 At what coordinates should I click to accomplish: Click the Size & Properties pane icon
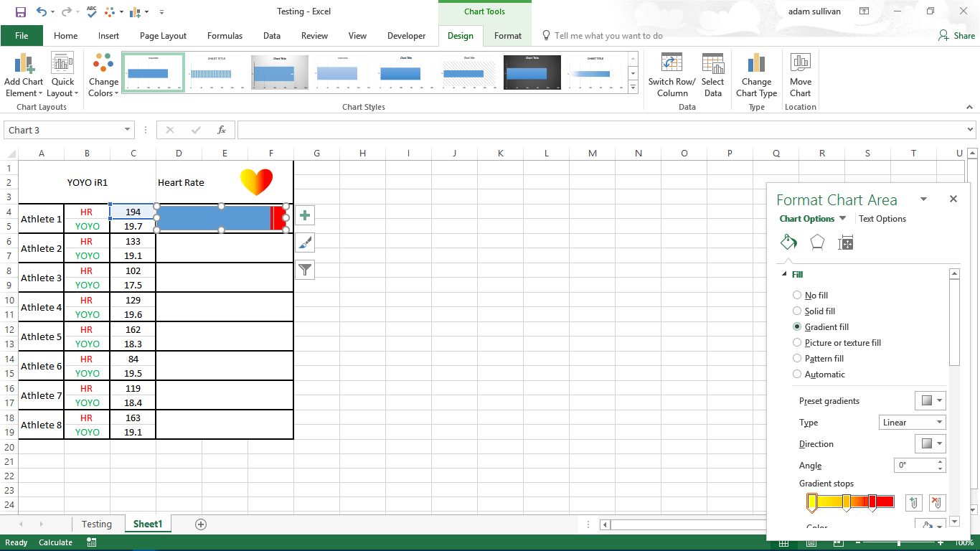click(846, 242)
